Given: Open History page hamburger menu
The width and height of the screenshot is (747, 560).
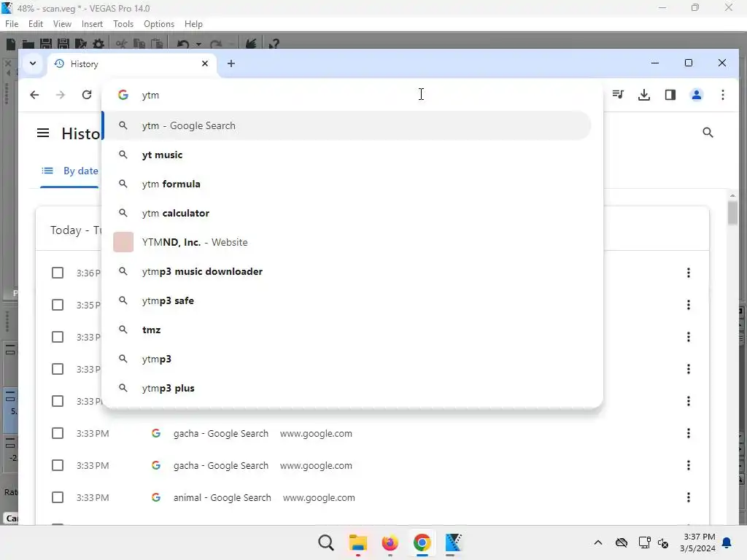Looking at the screenshot, I should point(43,133).
